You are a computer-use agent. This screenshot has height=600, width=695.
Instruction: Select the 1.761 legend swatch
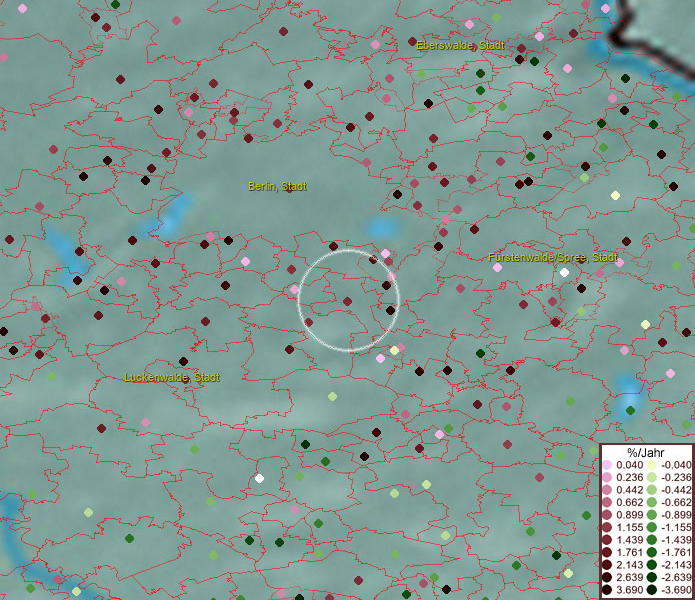[x=607, y=552]
